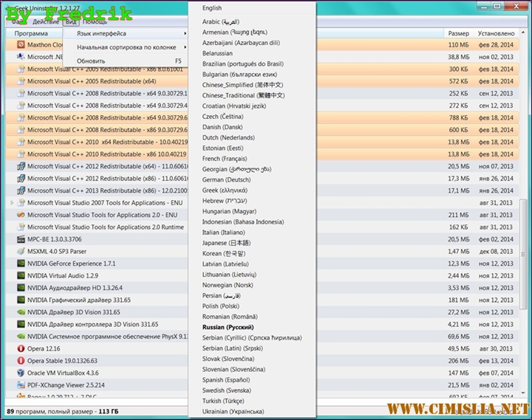Select German (Deutsch) from the language list
Viewport: 532px width, 420px height.
pos(226,179)
